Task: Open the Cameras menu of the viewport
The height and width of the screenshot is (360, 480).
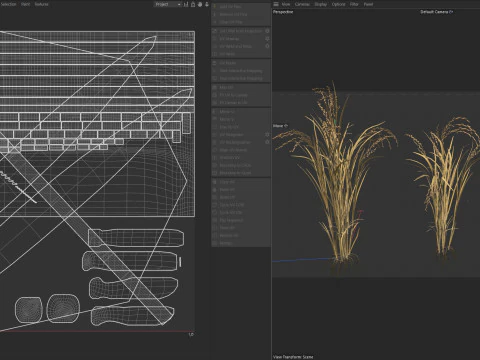Action: coord(302,4)
